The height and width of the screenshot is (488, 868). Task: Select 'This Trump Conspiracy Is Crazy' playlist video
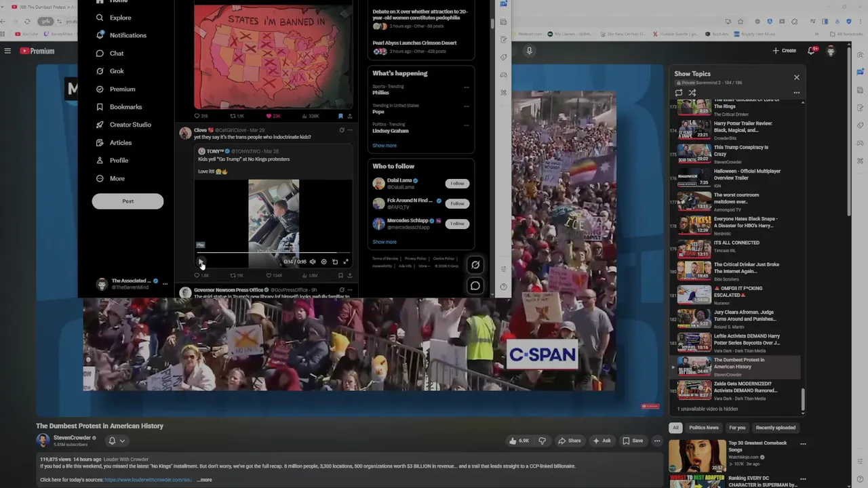point(734,154)
